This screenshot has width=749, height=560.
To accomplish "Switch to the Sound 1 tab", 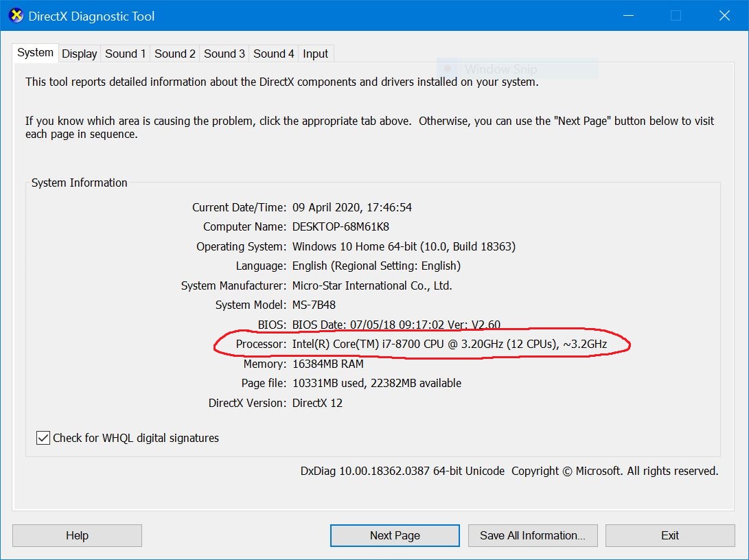I will pos(125,54).
